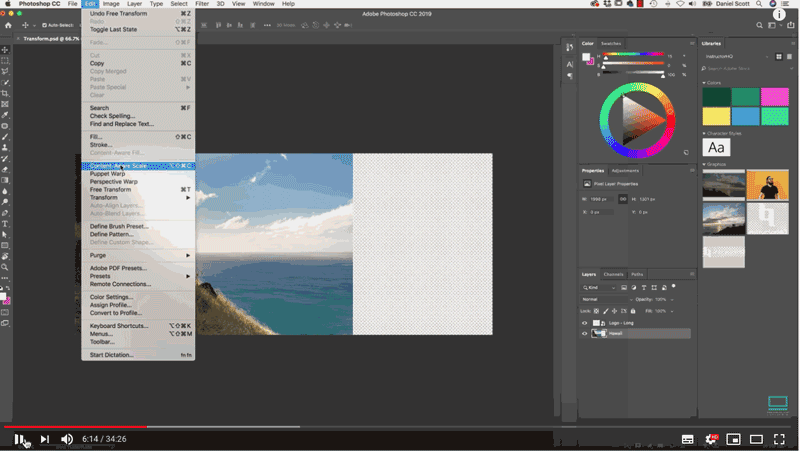This screenshot has width=800, height=451.
Task: Switch to the Channels tab
Action: tap(613, 274)
